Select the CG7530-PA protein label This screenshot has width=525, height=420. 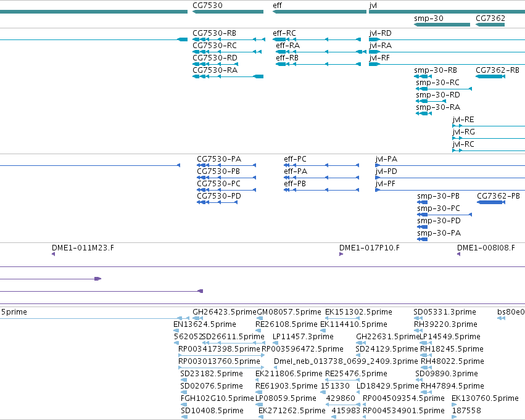[x=219, y=159]
